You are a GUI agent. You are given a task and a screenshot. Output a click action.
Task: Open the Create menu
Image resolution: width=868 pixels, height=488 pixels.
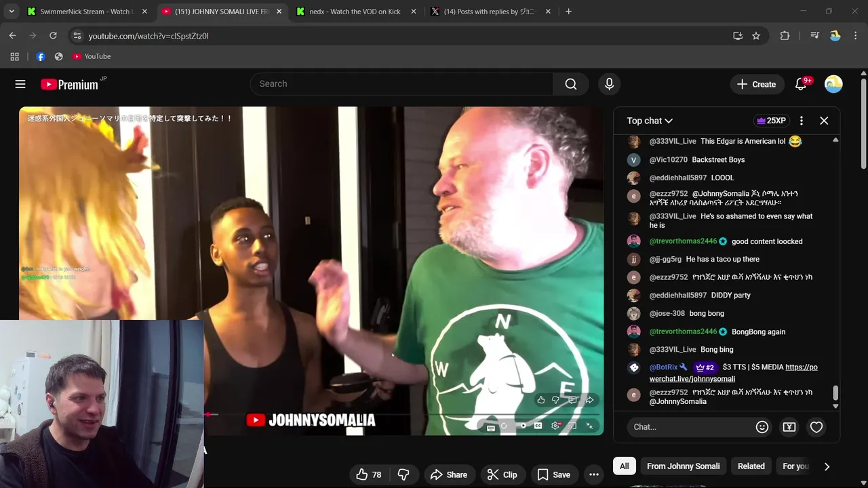click(x=757, y=84)
